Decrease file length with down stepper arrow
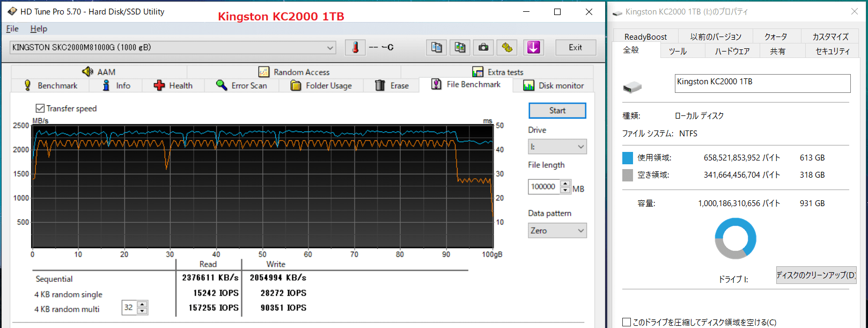Image resolution: width=868 pixels, height=328 pixels. point(565,190)
